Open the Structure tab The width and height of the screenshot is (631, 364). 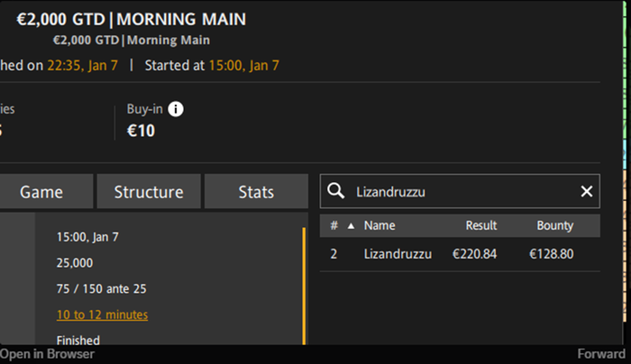(148, 192)
